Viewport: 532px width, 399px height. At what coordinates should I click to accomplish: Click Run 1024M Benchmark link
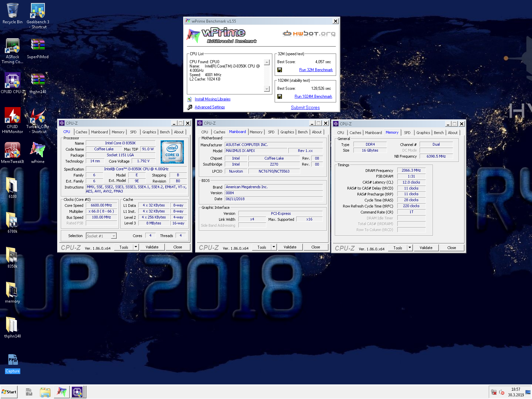click(313, 96)
